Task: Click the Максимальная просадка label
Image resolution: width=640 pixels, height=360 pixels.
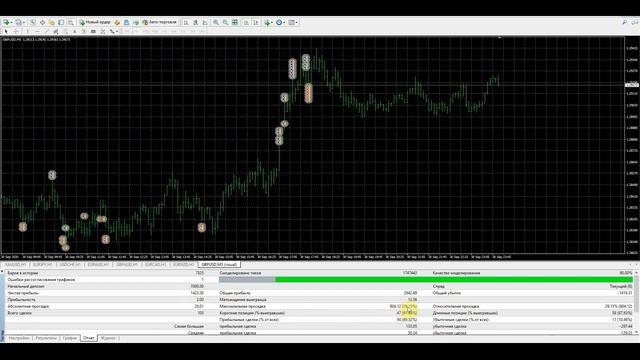Action: point(242,306)
